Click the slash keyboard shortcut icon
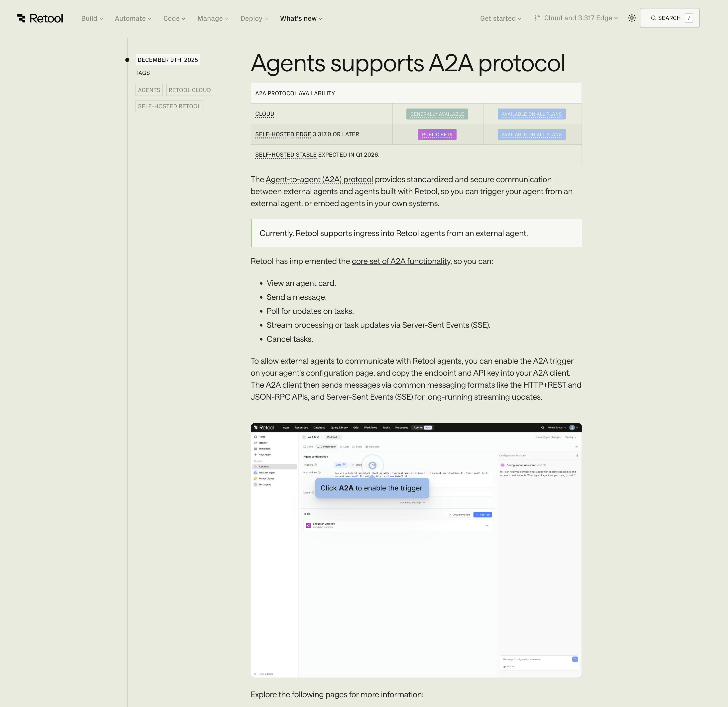The width and height of the screenshot is (728, 707). [689, 18]
